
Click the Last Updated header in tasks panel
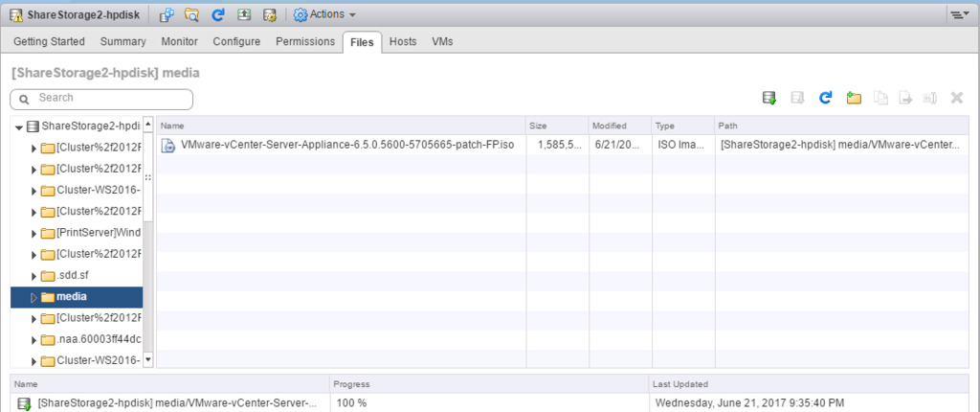(x=811, y=384)
